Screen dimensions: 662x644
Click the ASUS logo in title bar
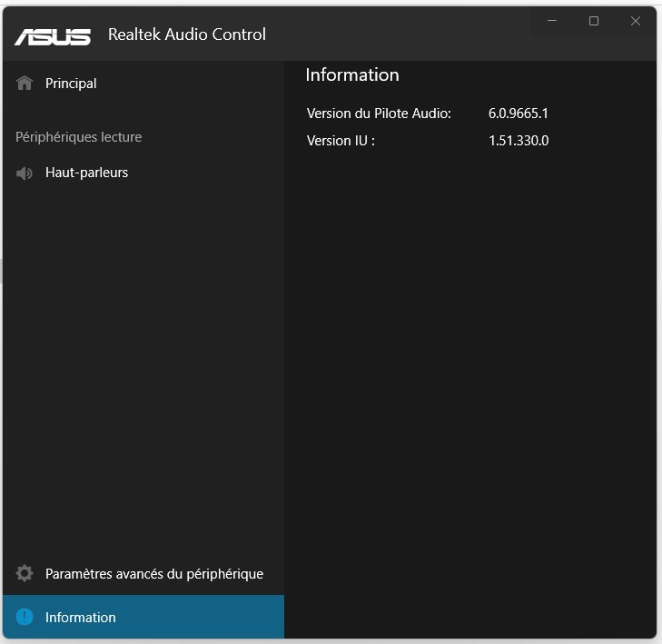(x=53, y=35)
